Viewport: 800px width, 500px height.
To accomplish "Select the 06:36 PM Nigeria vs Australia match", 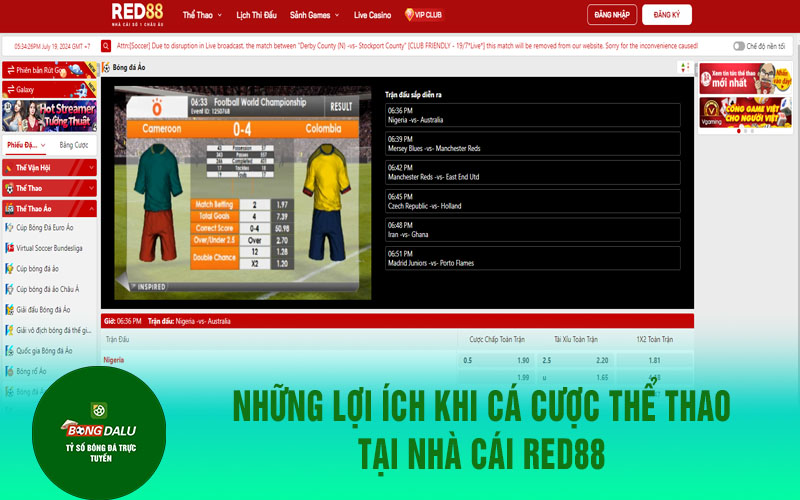I will tap(533, 115).
